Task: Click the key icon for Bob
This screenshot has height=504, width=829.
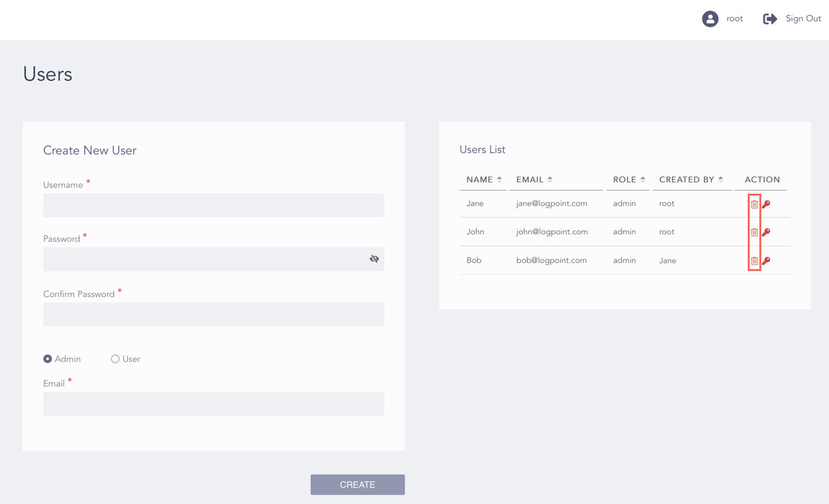Action: tap(766, 261)
